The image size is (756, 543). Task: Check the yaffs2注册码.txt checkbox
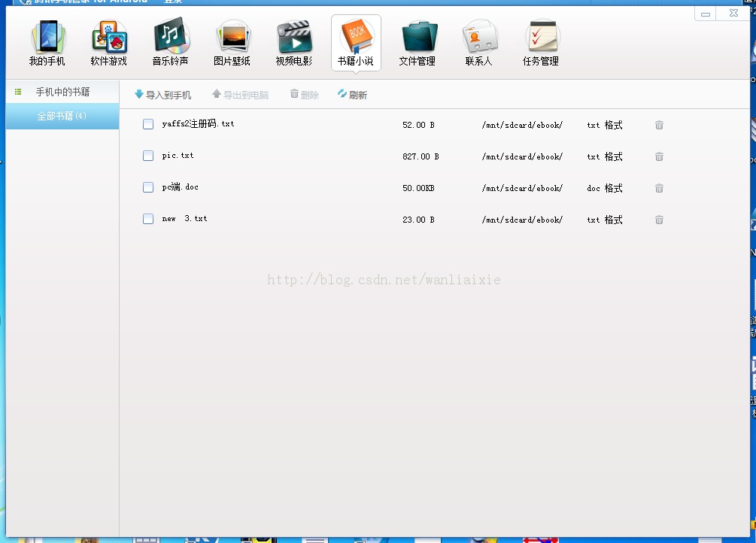coord(148,124)
